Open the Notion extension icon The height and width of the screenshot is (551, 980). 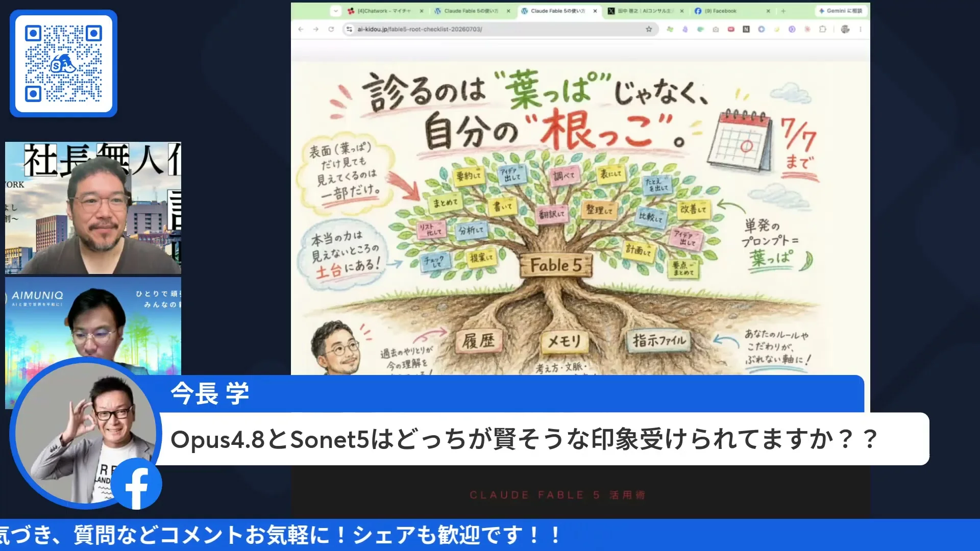point(746,29)
